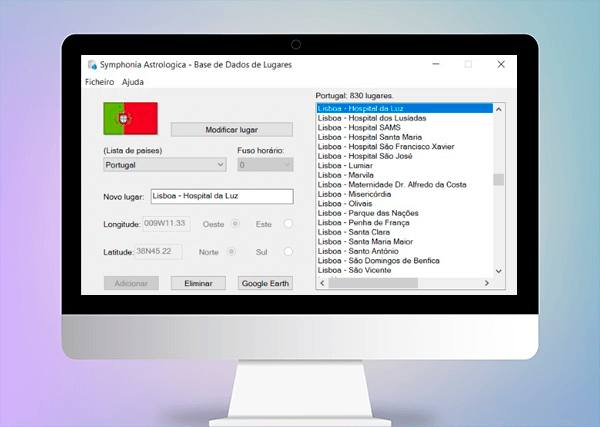Screen dimensions: 600x427
Task: Open the location in Google Earth button
Action: click(x=265, y=283)
